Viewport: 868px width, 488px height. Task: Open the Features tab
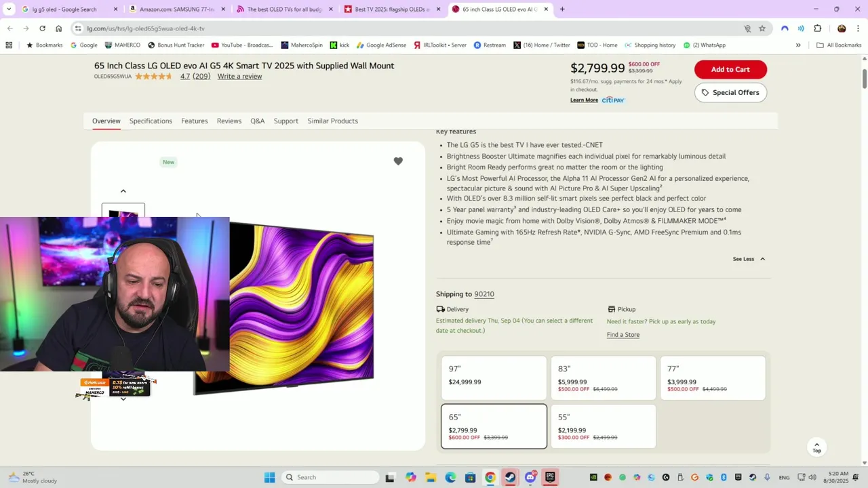[195, 121]
